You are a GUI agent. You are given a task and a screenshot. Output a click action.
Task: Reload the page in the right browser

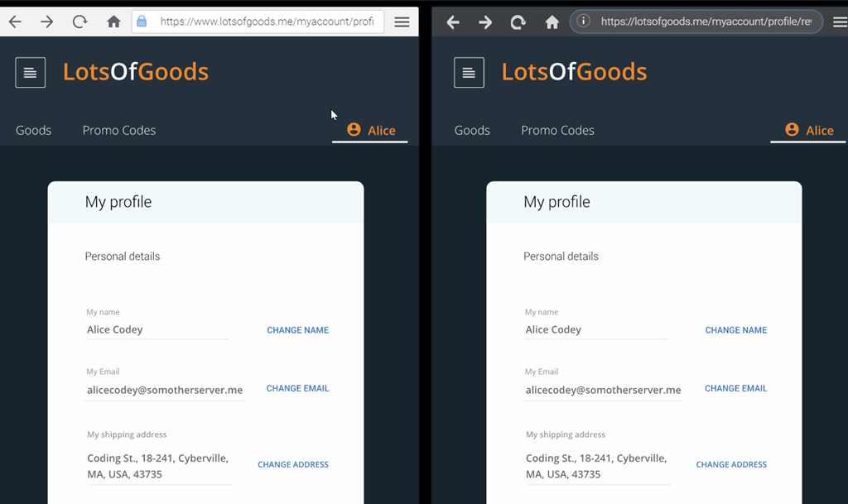(x=518, y=22)
